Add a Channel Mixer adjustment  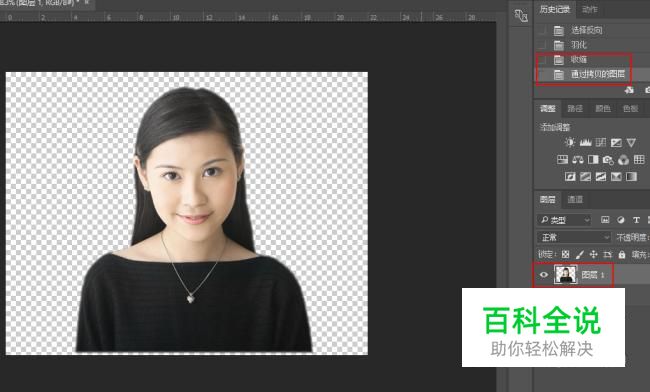(623, 160)
